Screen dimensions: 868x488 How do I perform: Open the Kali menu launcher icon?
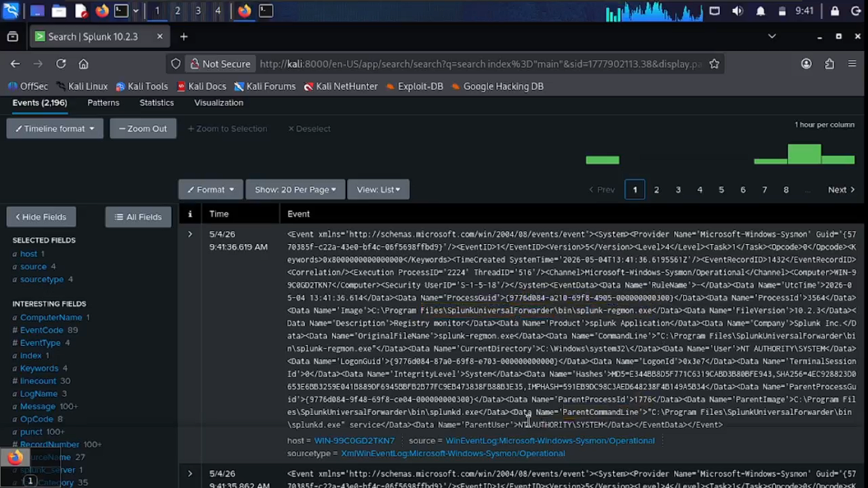pos(11,10)
